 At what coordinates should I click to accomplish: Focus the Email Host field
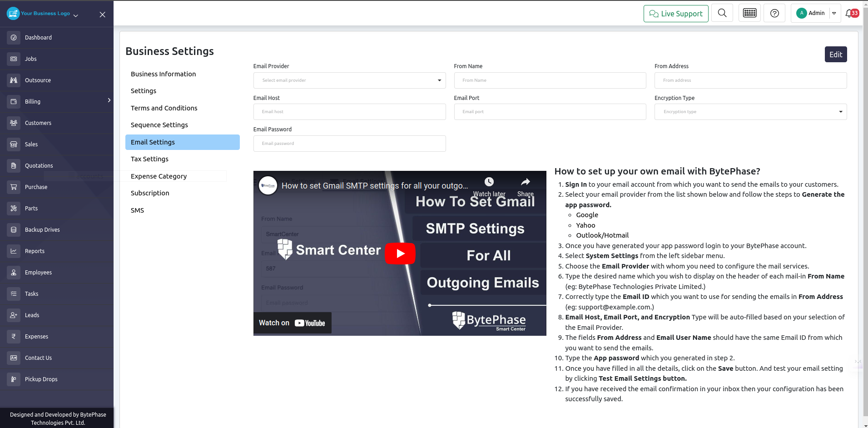(x=349, y=112)
